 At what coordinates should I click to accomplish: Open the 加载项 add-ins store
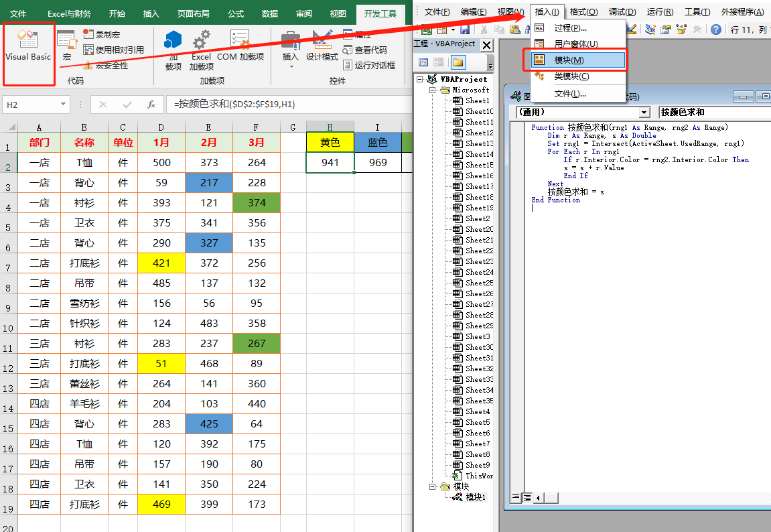173,50
